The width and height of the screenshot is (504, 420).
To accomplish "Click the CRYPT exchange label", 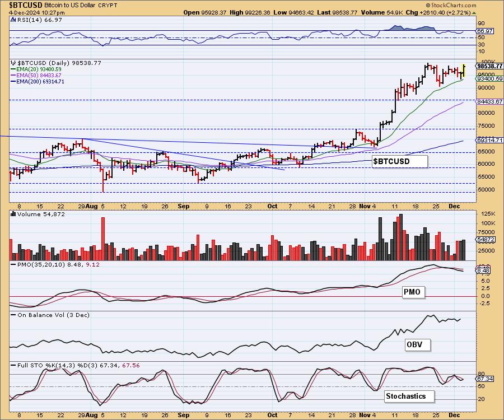I will pyautogui.click(x=108, y=6).
